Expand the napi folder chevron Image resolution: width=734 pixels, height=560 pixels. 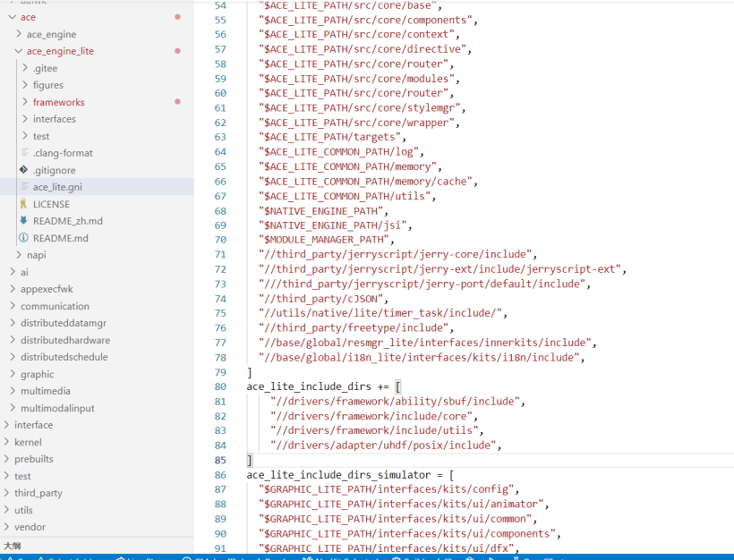[19, 255]
